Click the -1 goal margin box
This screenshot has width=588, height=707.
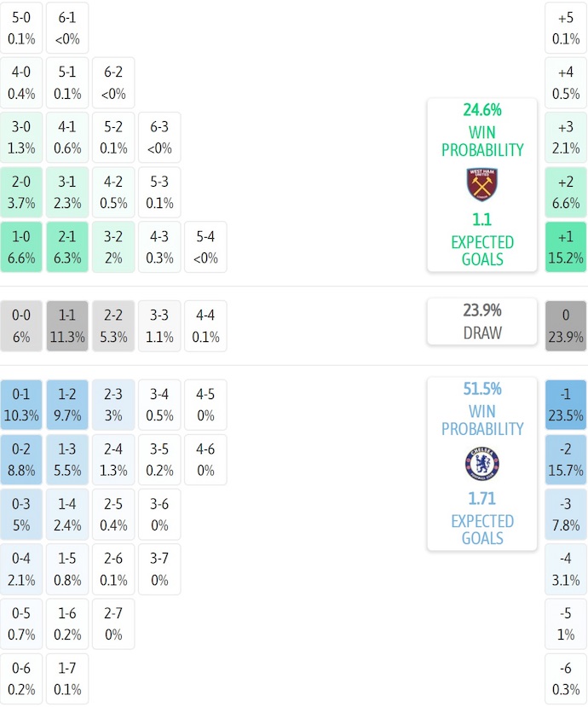(x=566, y=405)
